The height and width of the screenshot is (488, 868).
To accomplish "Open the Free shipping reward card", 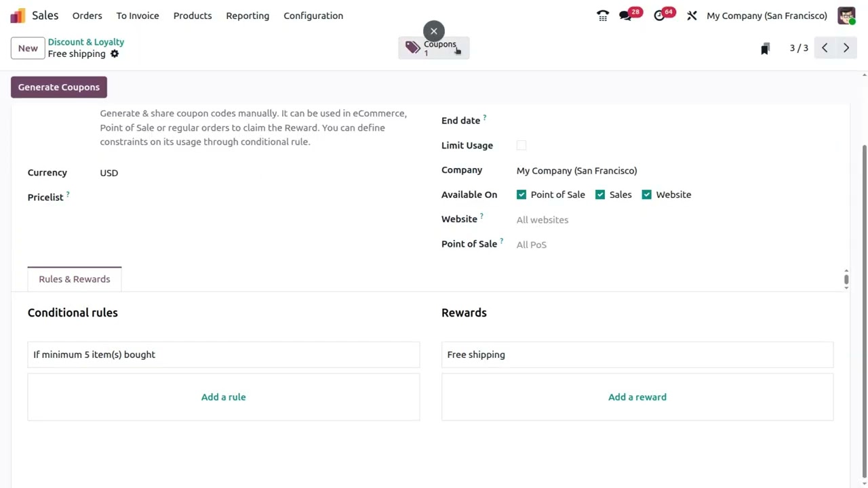I will coord(637,354).
